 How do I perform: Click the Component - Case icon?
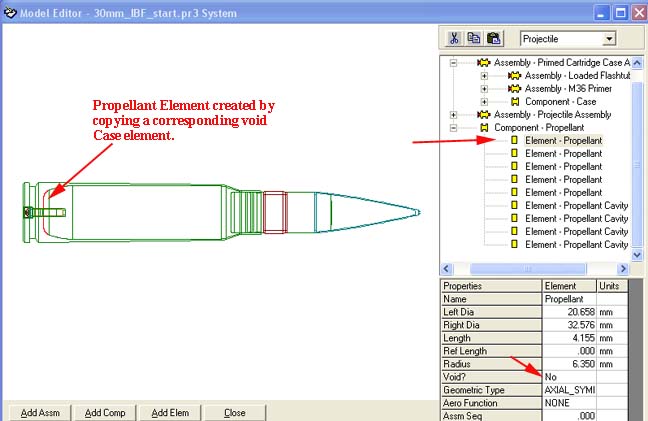(514, 102)
